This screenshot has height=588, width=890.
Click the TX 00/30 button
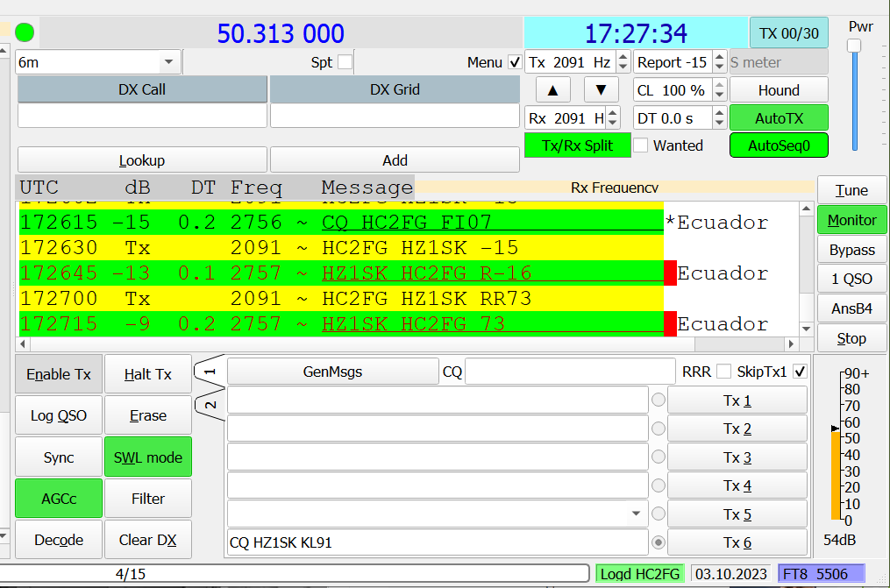point(789,33)
